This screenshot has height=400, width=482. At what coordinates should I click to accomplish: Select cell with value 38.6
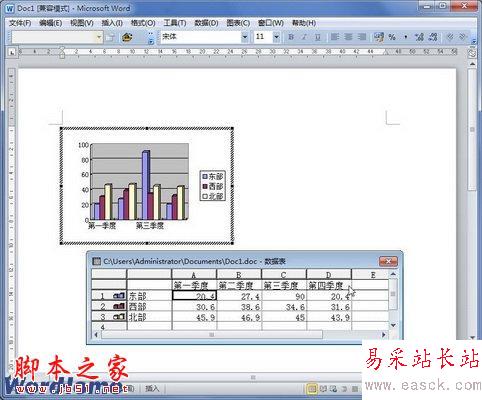[x=239, y=306]
